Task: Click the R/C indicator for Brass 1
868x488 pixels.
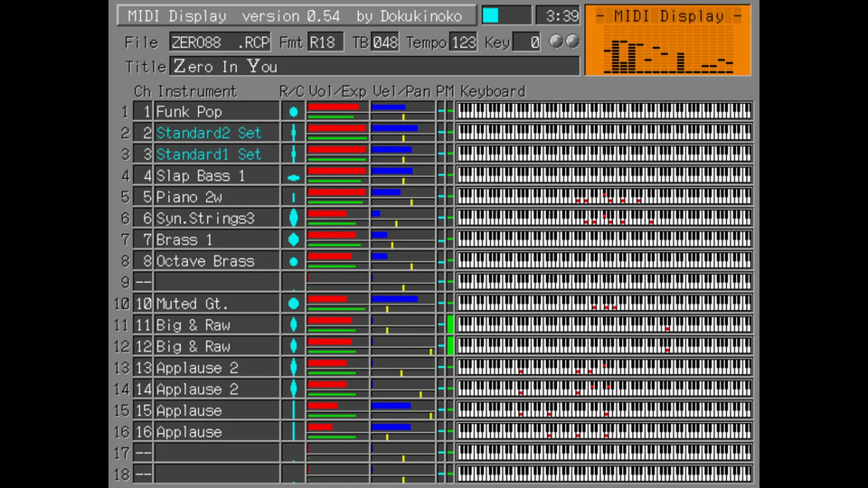Action: click(293, 239)
